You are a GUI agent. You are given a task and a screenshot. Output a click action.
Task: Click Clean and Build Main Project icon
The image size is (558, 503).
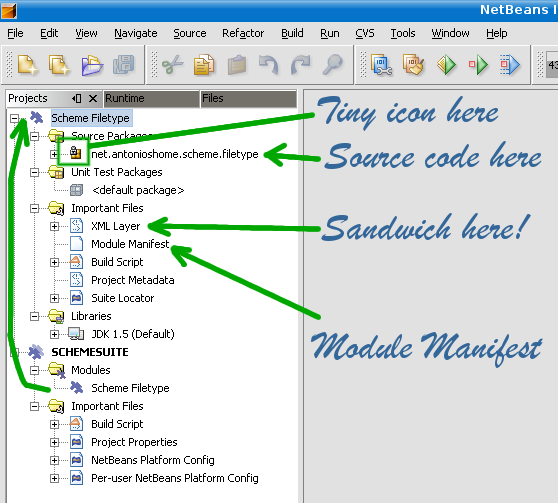tap(414, 65)
